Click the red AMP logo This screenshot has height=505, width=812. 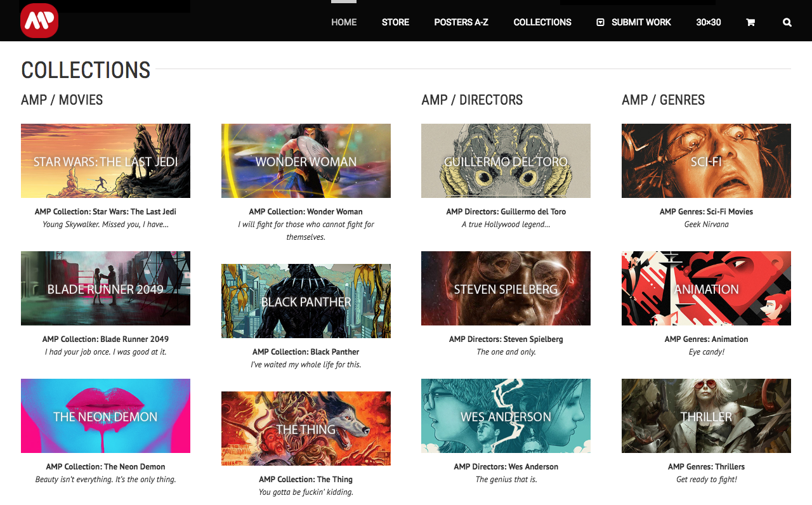pos(39,20)
